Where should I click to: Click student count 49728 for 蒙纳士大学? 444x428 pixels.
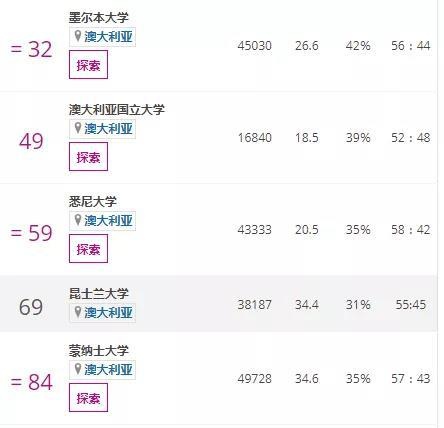255,379
